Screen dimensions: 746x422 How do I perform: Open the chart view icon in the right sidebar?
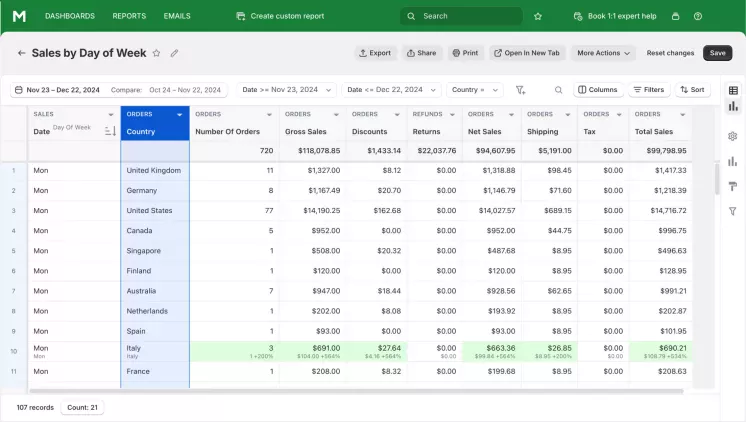(733, 107)
